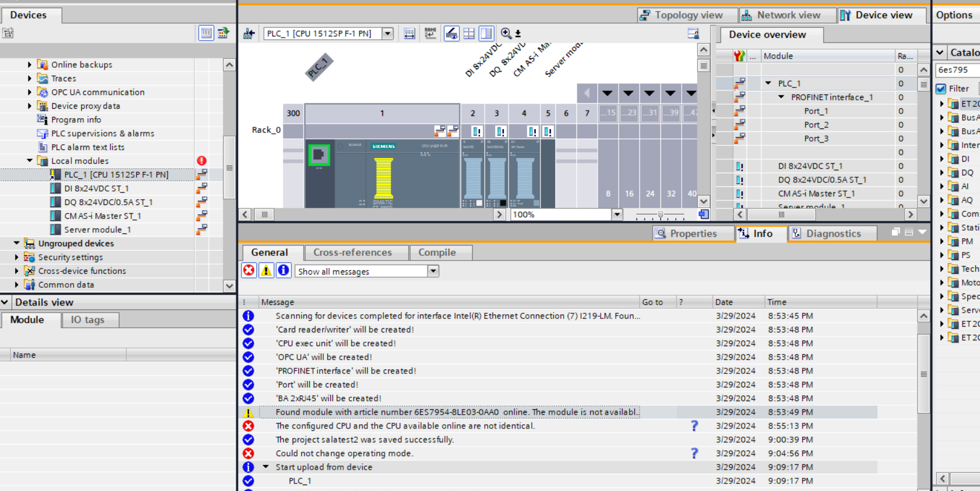Screen dimensions: 980x491
Task: Open help for 'configured CPU not identical' message
Action: point(694,426)
